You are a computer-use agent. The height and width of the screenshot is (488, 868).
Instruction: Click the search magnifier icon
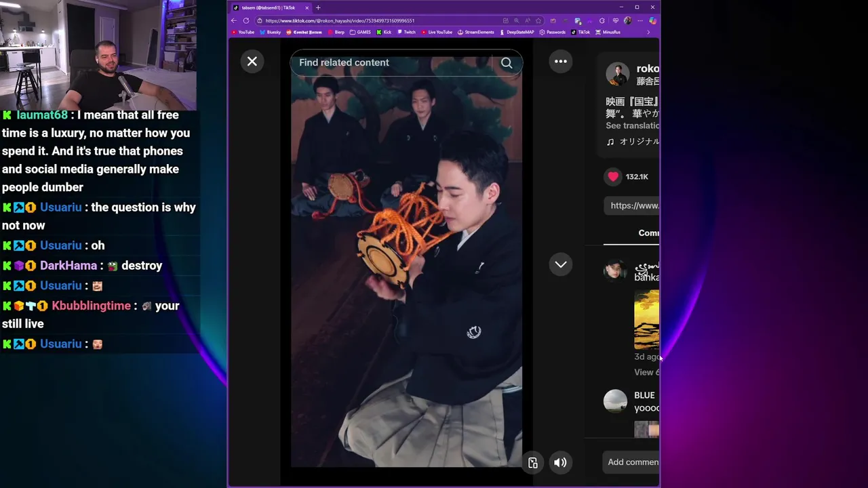[507, 63]
